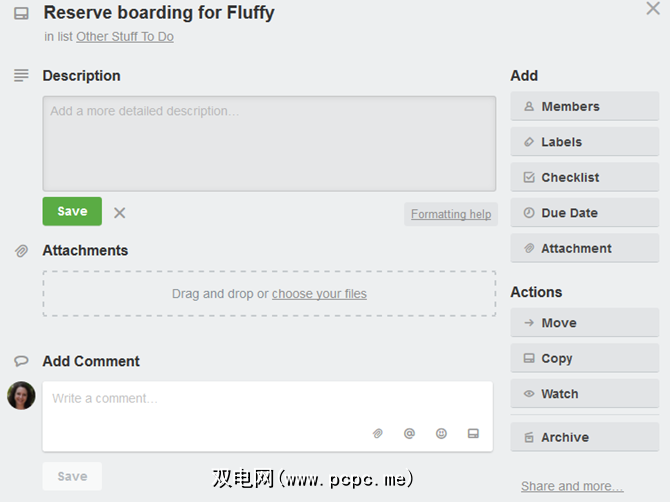Viewport: 670px width, 502px height.
Task: Click the user avatar beside the comment box
Action: coord(21,396)
